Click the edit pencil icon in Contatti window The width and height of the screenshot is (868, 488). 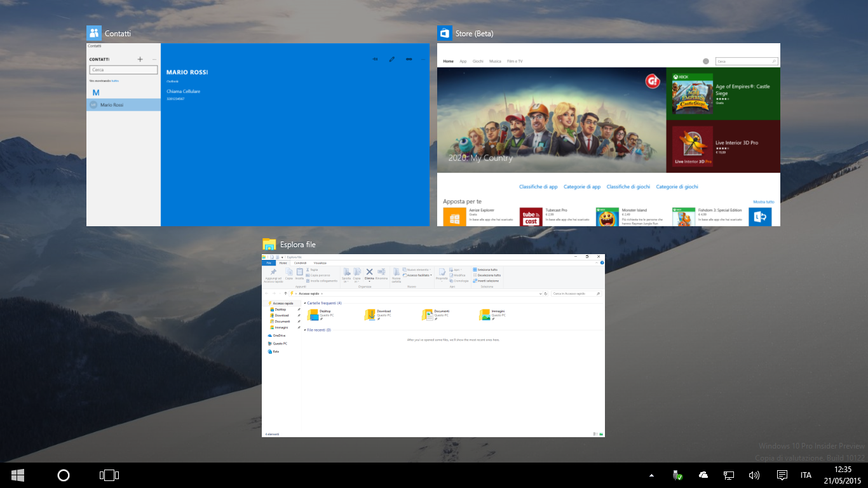click(x=392, y=59)
